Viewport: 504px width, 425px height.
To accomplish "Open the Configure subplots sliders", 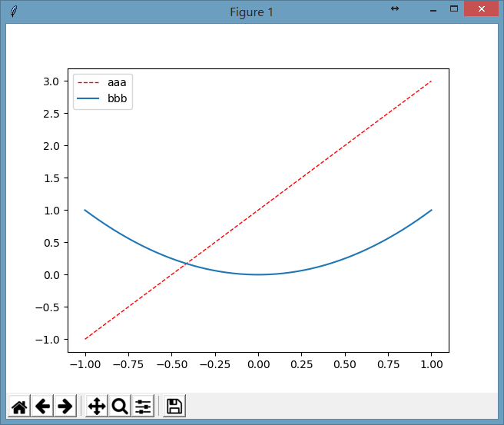I will tap(143, 406).
